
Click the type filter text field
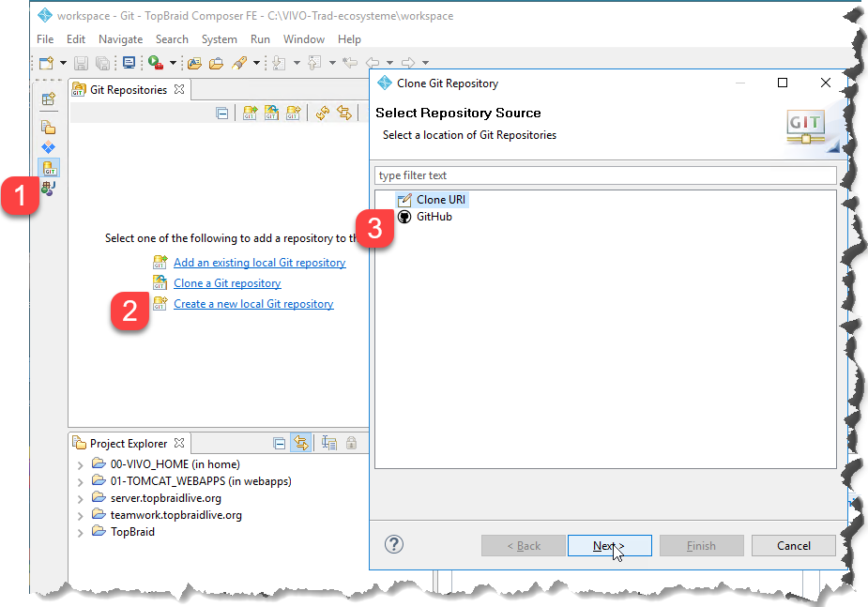(x=605, y=175)
